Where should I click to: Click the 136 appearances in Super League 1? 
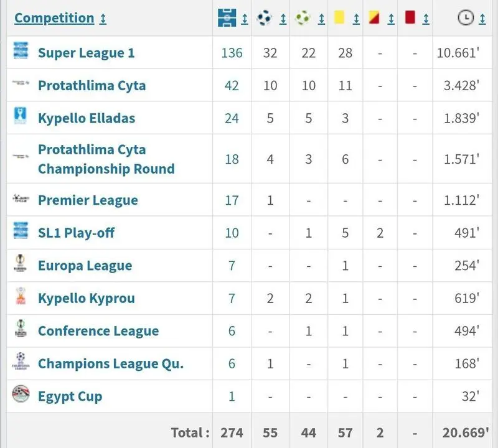click(232, 53)
